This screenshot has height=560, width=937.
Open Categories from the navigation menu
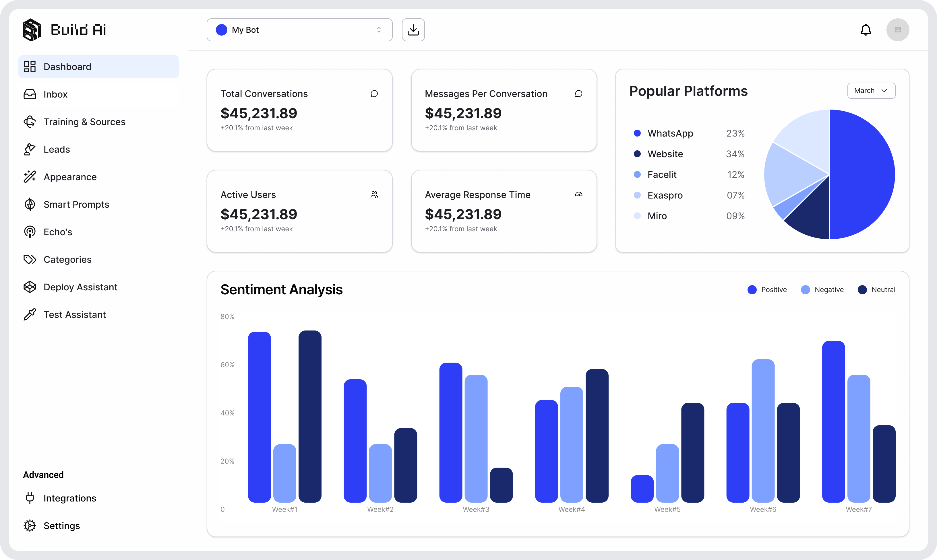pos(30,259)
